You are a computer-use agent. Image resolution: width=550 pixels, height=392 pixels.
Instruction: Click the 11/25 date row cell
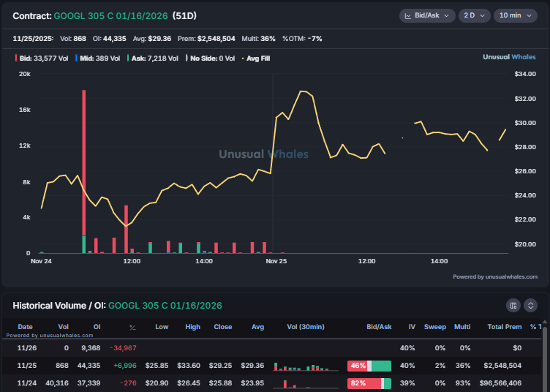tap(26, 366)
